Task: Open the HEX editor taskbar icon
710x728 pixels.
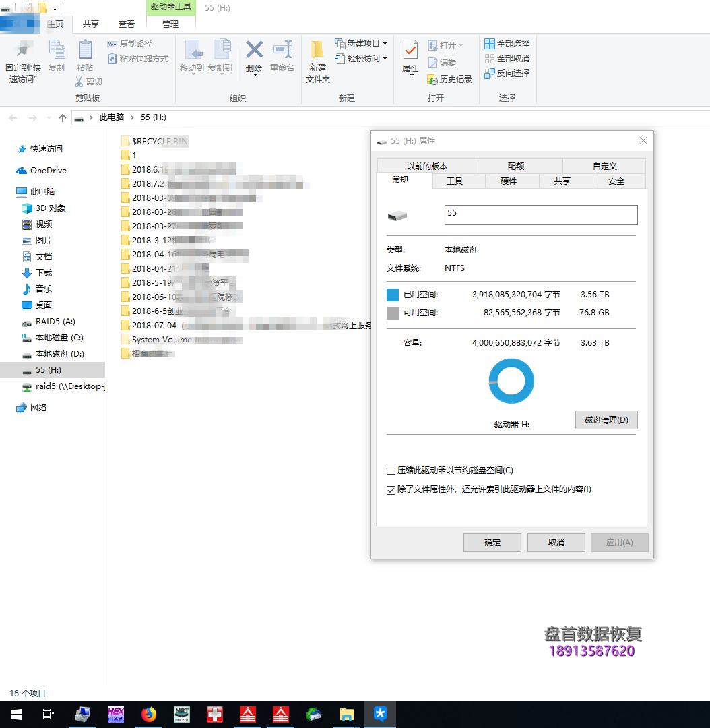Action: [x=116, y=714]
